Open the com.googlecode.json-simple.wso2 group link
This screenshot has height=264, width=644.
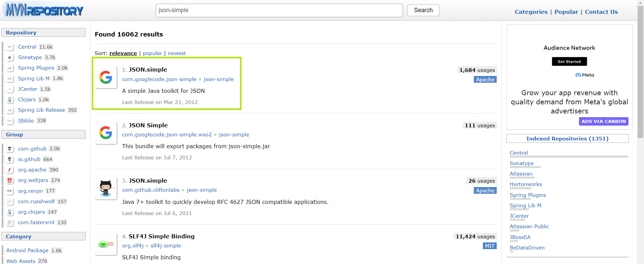[x=167, y=135]
